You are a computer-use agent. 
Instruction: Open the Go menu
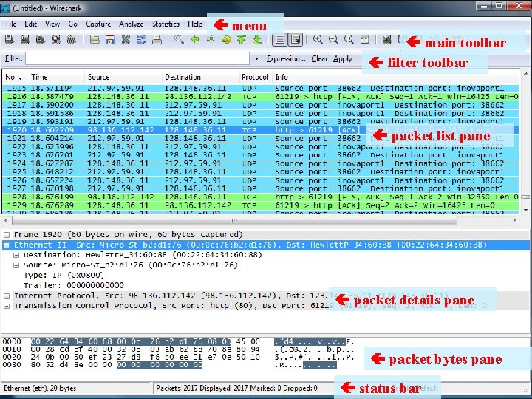[72, 24]
